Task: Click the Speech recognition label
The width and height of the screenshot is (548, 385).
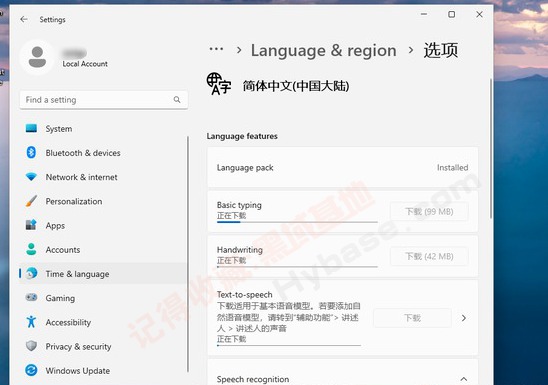Action: click(253, 379)
